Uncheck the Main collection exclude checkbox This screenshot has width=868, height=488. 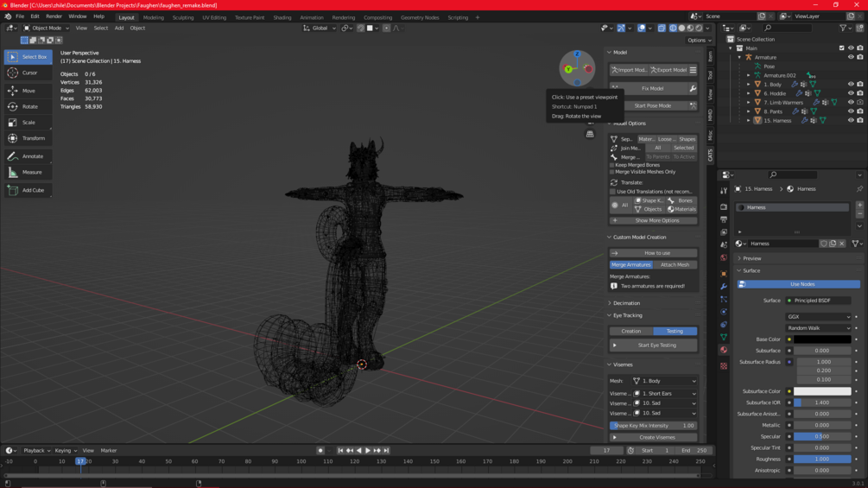pyautogui.click(x=841, y=48)
